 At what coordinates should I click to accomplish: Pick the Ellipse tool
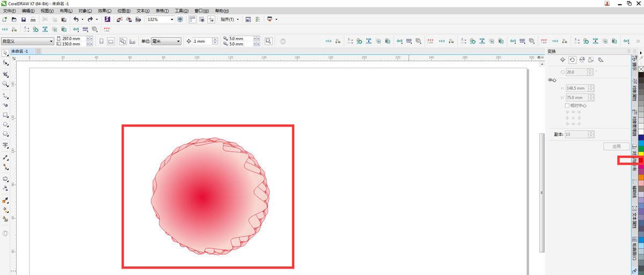[5, 124]
